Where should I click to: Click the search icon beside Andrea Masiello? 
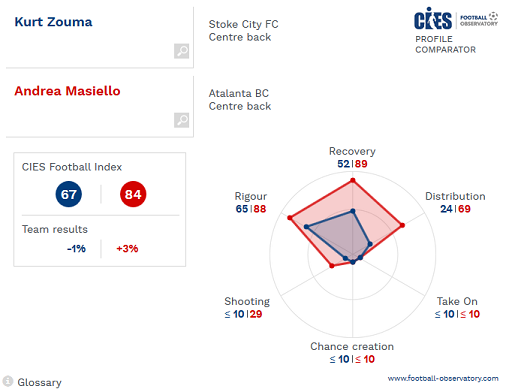point(182,120)
